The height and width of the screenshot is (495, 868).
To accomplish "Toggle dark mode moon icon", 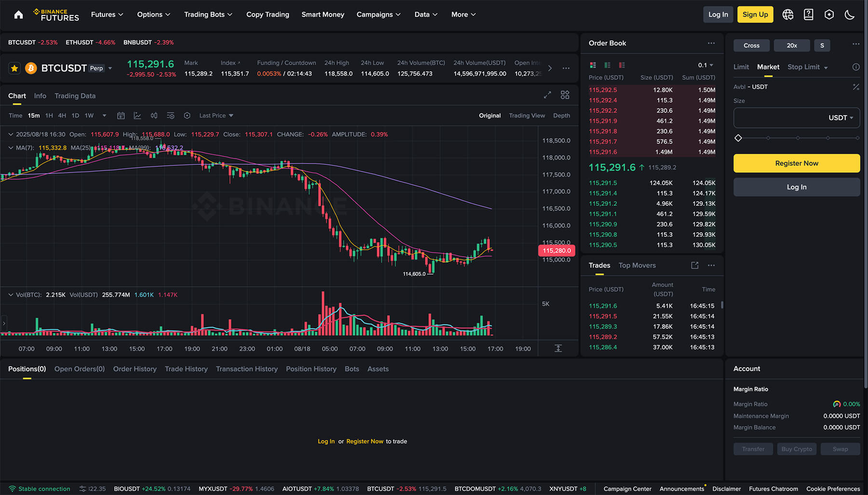I will coord(850,14).
